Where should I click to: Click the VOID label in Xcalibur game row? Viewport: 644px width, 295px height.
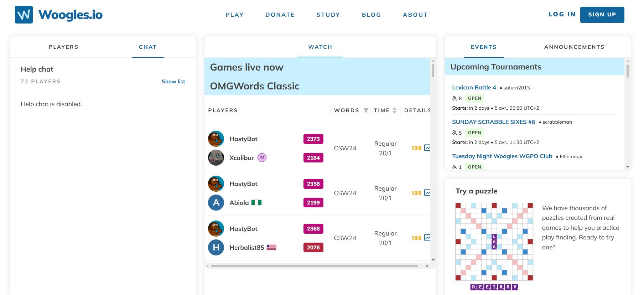[x=416, y=148]
